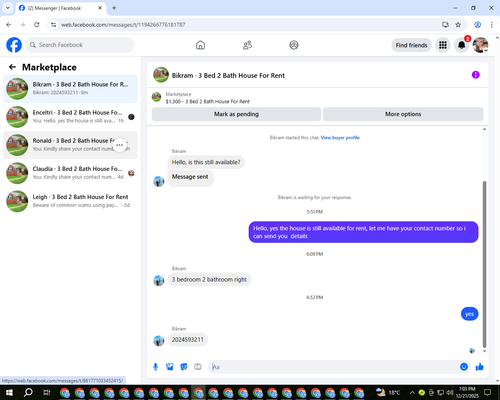Open the taskbar clock showing 7:03 PM
The height and width of the screenshot is (400, 500).
(x=467, y=392)
